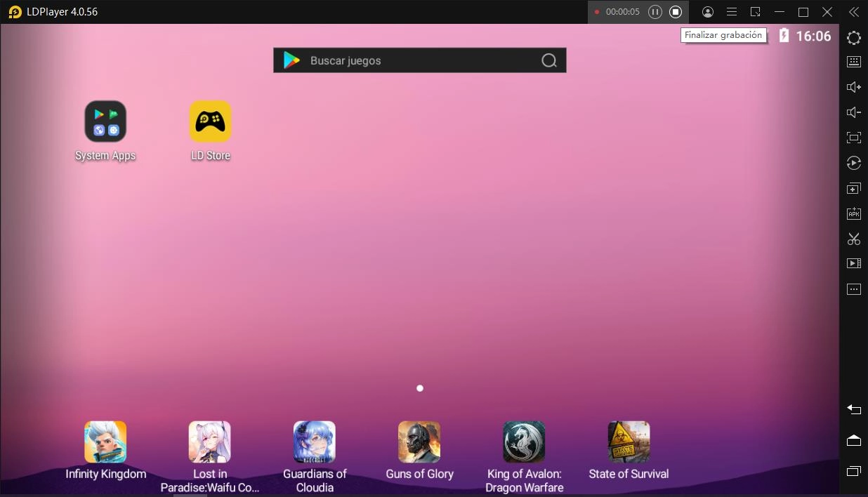Image resolution: width=868 pixels, height=497 pixels.
Task: Open recent apps from the sidebar
Action: click(x=854, y=471)
